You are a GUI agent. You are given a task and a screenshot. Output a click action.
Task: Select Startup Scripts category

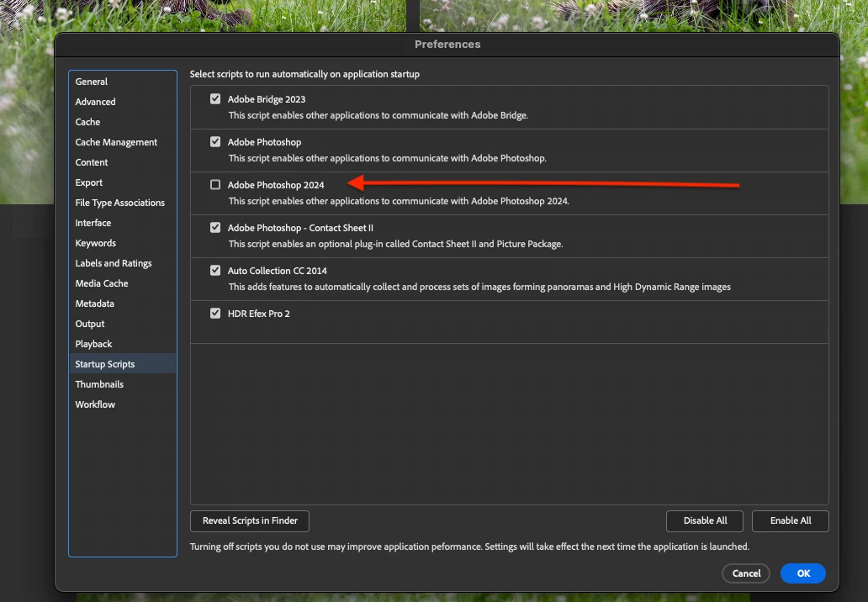(122, 364)
